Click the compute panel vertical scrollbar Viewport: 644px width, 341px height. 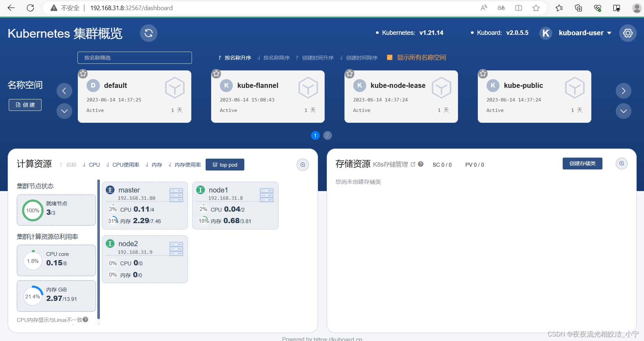pyautogui.click(x=98, y=250)
